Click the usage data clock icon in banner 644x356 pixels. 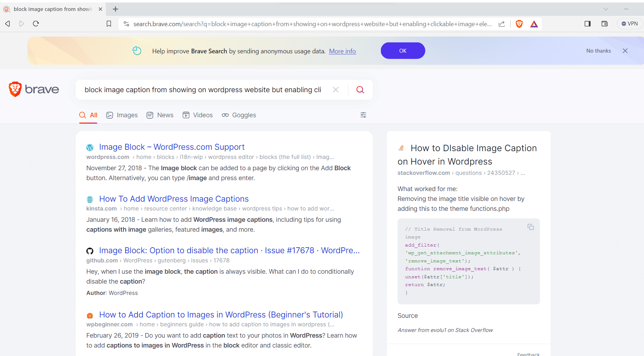coord(137,51)
